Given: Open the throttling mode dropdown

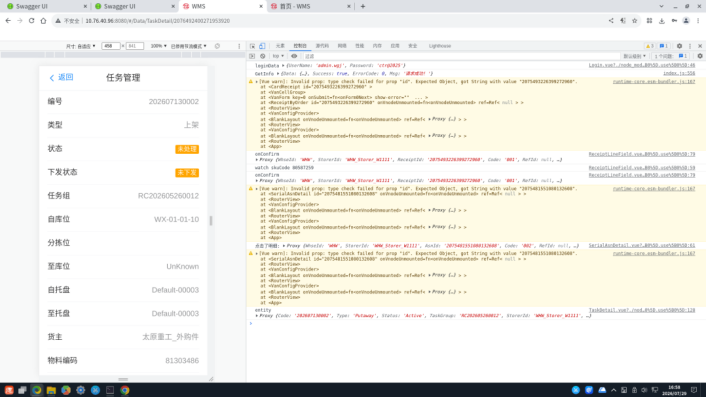Looking at the screenshot, I should (x=189, y=46).
